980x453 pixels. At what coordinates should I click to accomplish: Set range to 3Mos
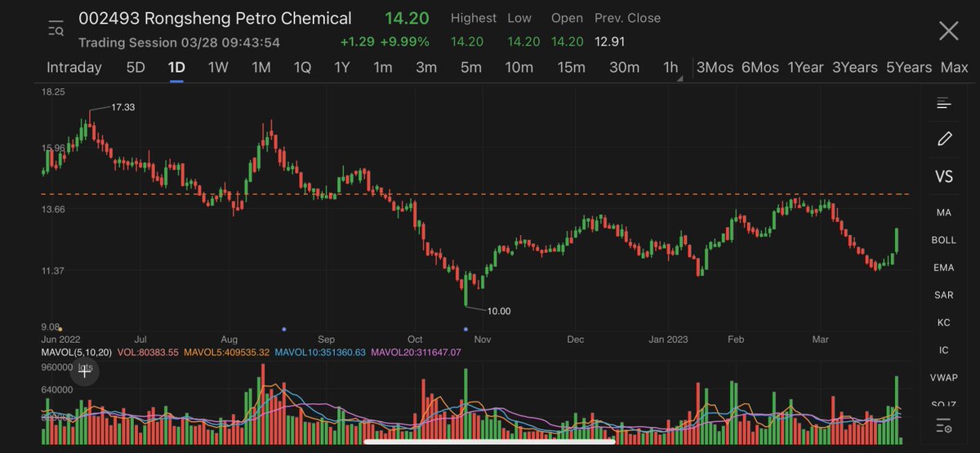click(715, 67)
